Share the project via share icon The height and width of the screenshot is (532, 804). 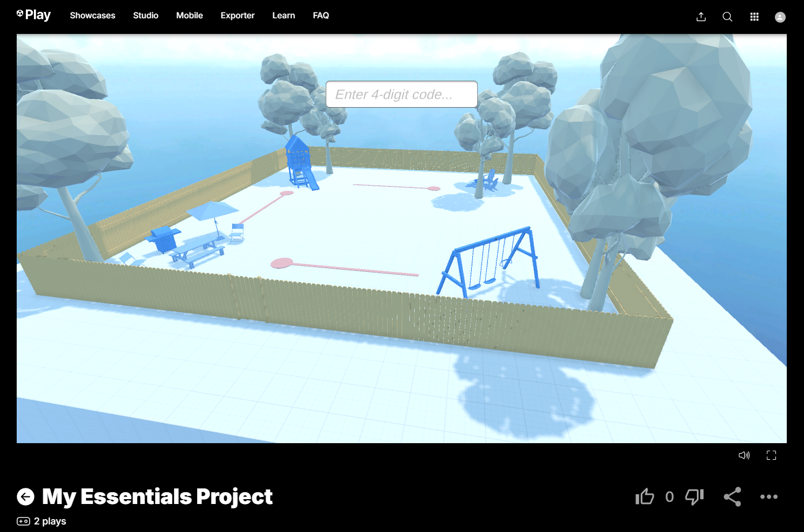pyautogui.click(x=732, y=496)
